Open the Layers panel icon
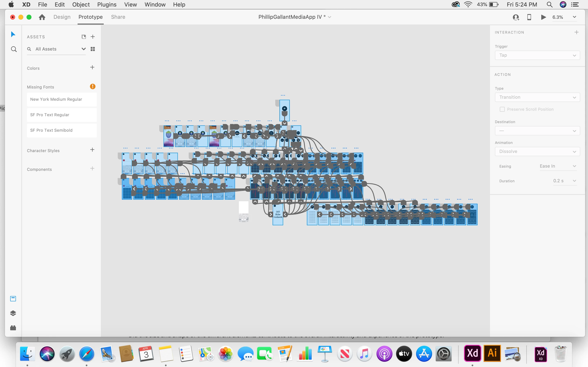This screenshot has width=588, height=367. [13, 313]
